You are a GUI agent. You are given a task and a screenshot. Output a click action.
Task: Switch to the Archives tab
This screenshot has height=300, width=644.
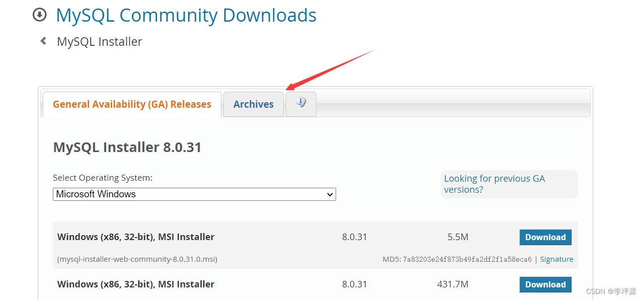coord(254,104)
